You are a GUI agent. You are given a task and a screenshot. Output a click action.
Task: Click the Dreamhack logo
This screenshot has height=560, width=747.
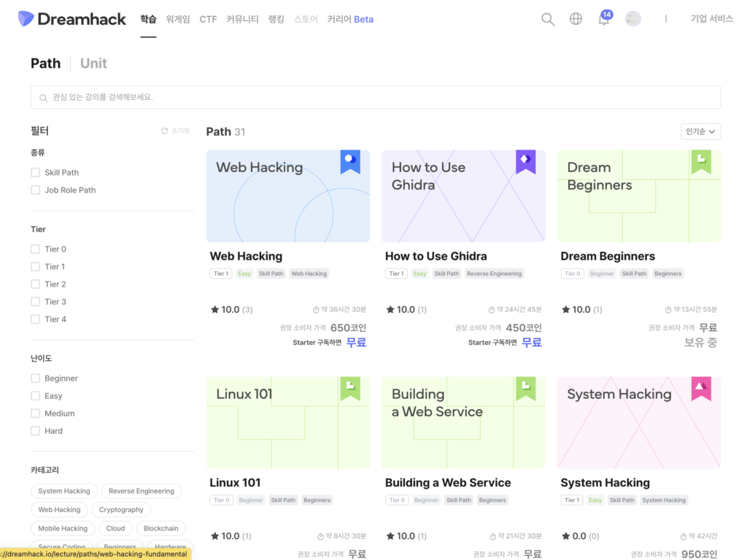[x=72, y=19]
